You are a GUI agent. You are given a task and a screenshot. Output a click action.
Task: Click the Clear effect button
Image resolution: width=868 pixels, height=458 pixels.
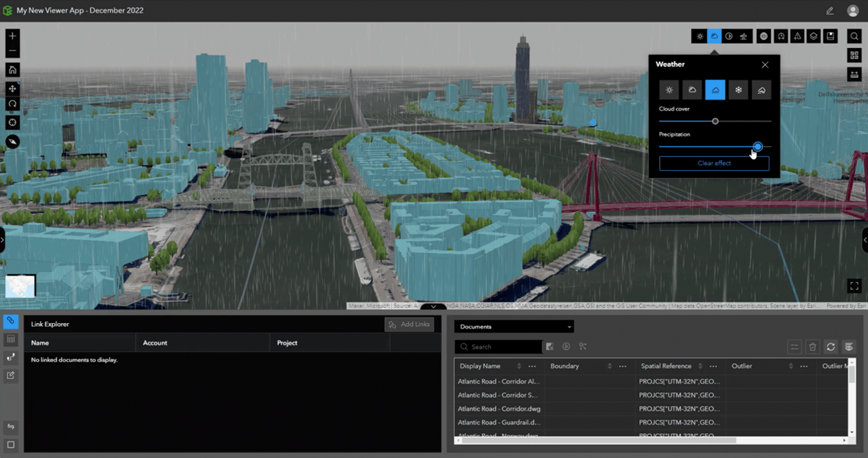(714, 163)
